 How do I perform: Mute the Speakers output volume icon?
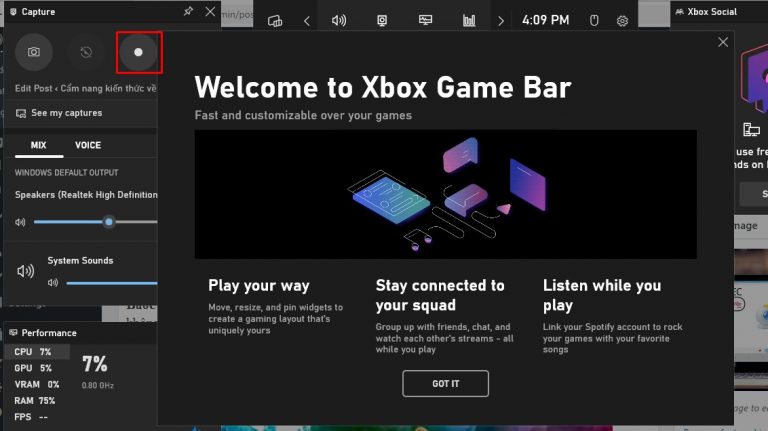click(20, 222)
